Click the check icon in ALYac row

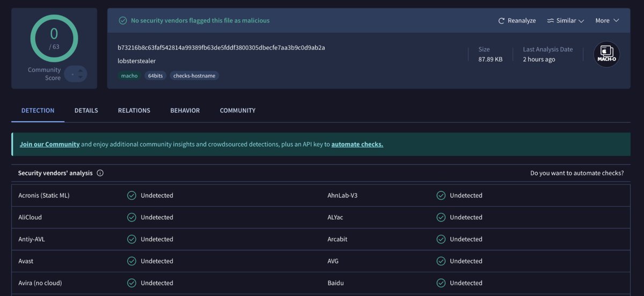(441, 217)
